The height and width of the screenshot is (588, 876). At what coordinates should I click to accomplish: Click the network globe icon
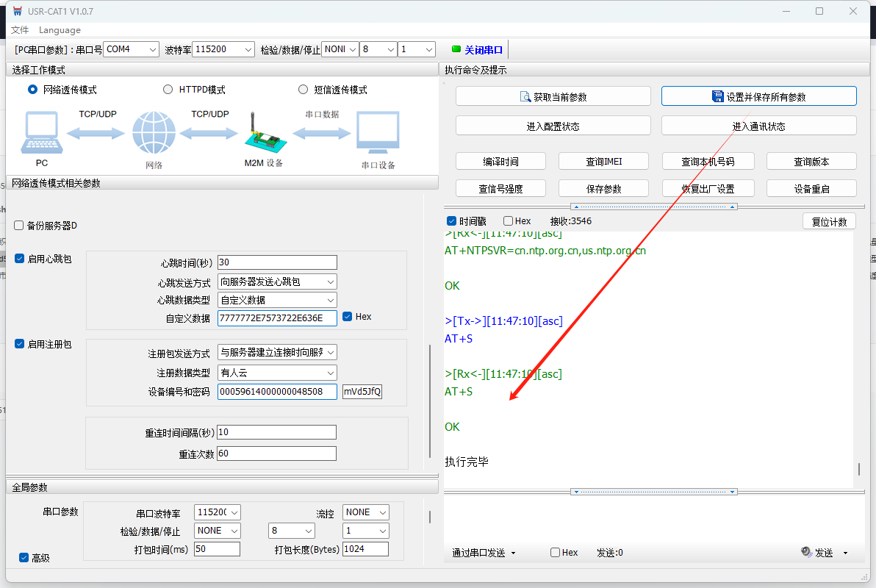pyautogui.click(x=154, y=133)
